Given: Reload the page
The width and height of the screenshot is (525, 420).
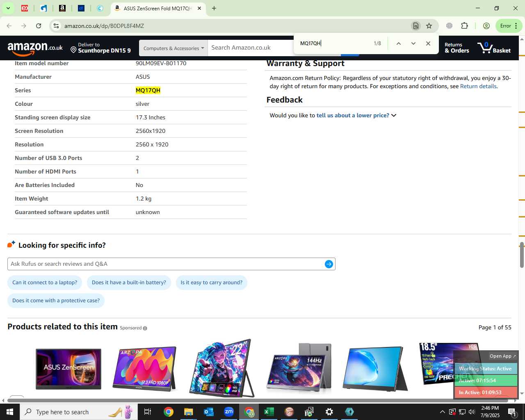Looking at the screenshot, I should 39,26.
